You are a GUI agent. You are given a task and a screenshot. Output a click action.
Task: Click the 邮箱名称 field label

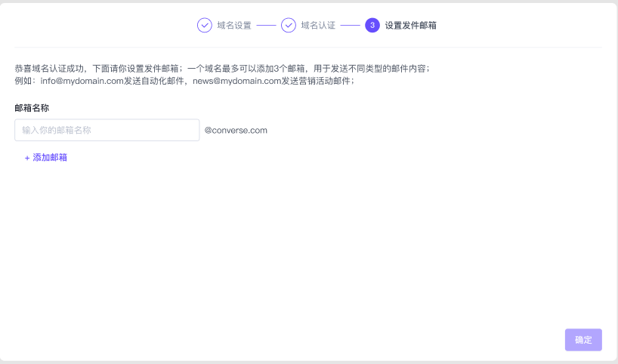(32, 108)
